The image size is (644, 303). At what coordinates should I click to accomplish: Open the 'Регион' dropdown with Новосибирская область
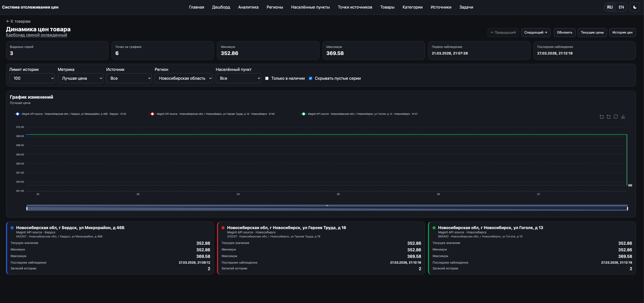[183, 78]
